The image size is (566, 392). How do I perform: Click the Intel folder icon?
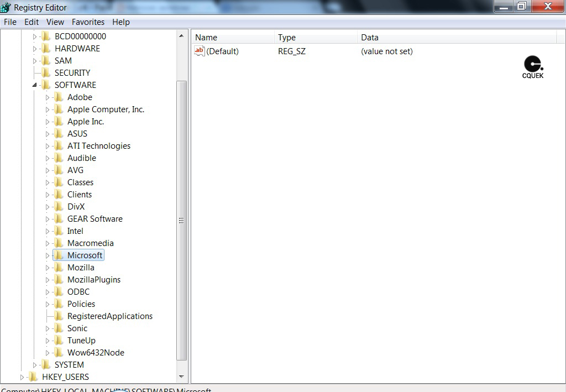click(59, 231)
